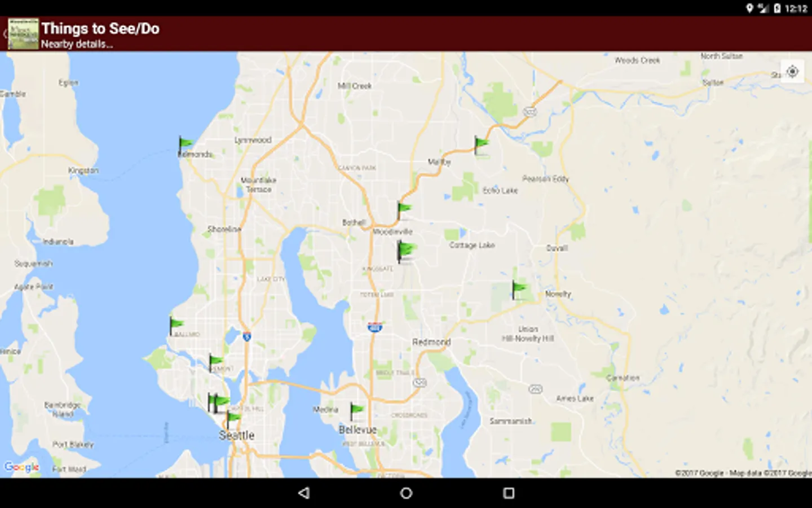The width and height of the screenshot is (812, 508).
Task: Tap the Bothell map label
Action: coord(354,222)
